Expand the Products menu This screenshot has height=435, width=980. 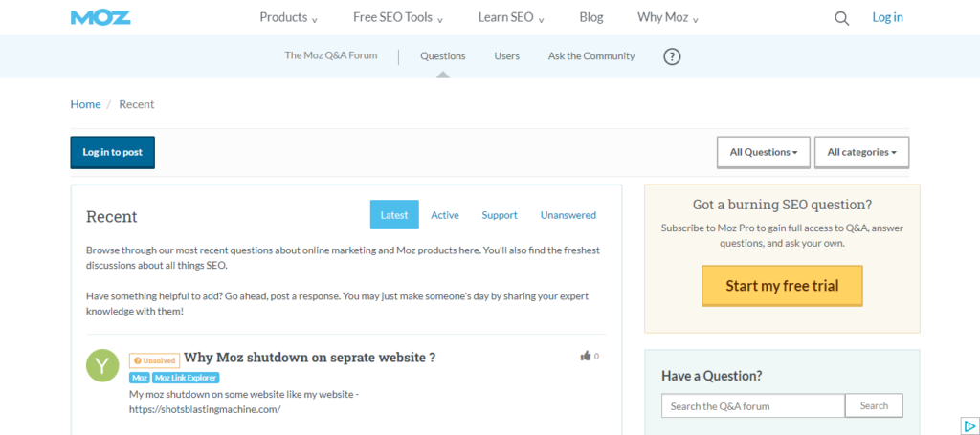(288, 17)
